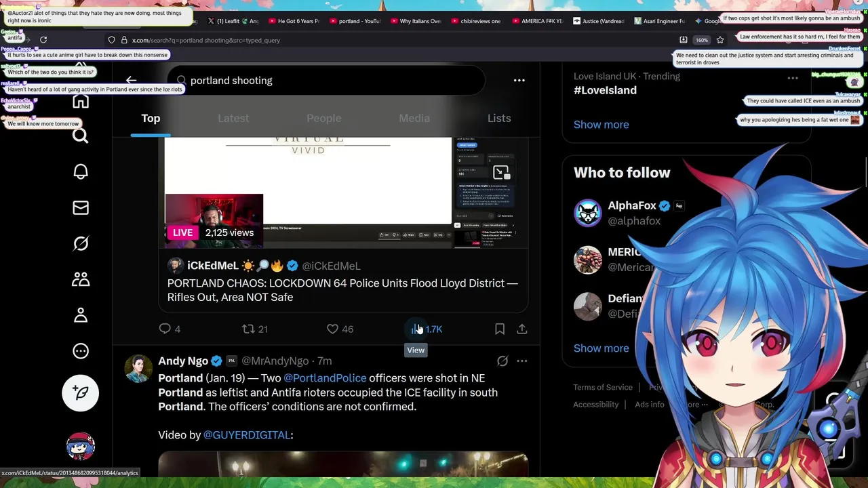The width and height of the screenshot is (868, 488).
Task: Open @alphafox user avatar
Action: (x=588, y=213)
